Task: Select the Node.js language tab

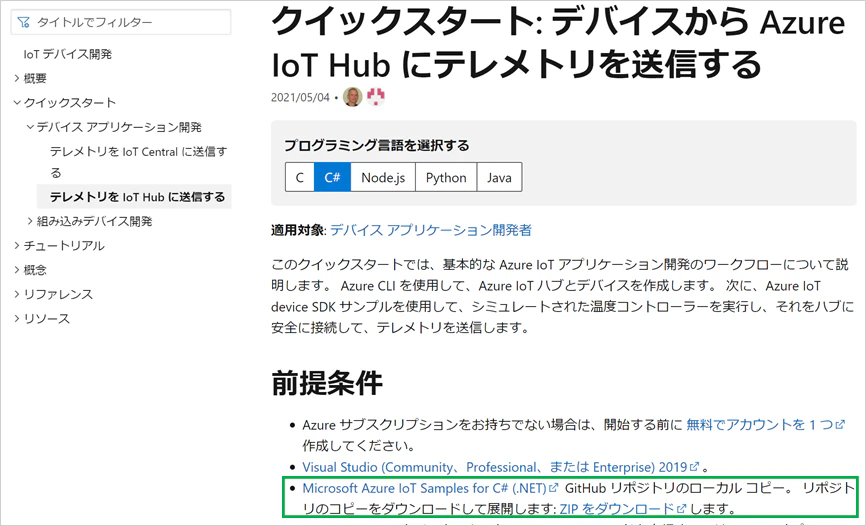Action: 383,177
